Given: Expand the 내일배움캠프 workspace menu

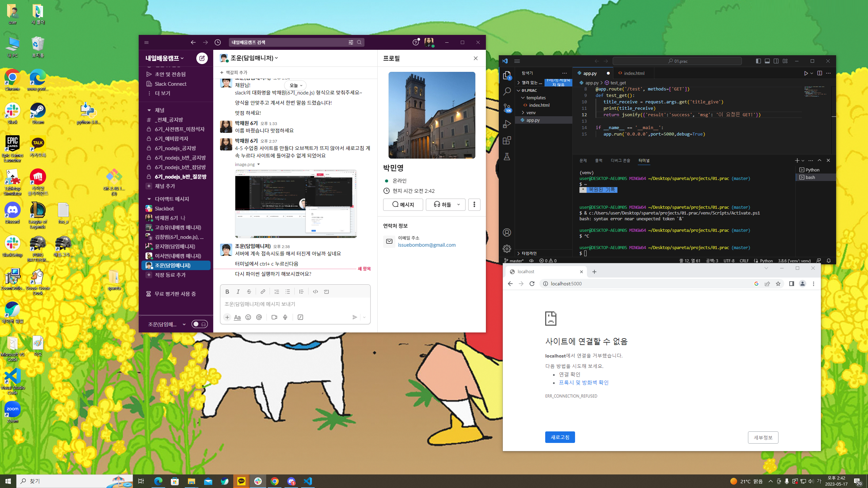Looking at the screenshot, I should pyautogui.click(x=165, y=58).
